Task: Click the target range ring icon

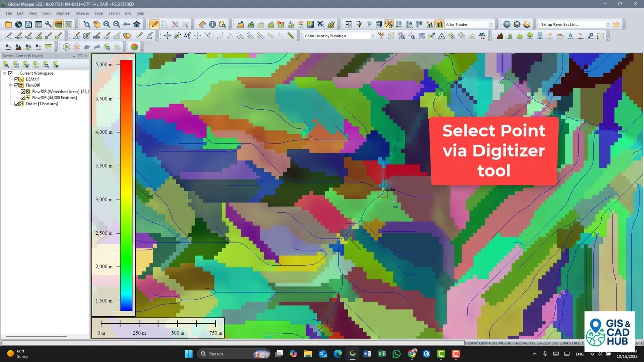Action: [87, 36]
